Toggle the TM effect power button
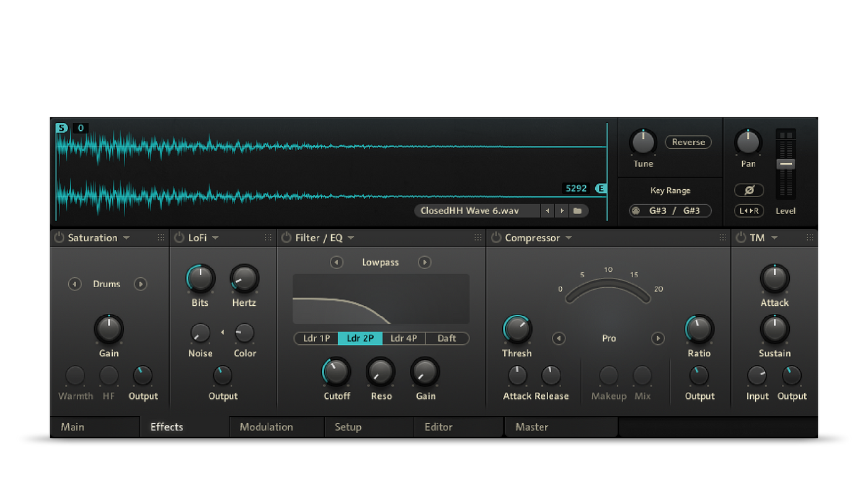This screenshot has height=495, width=868. point(741,238)
